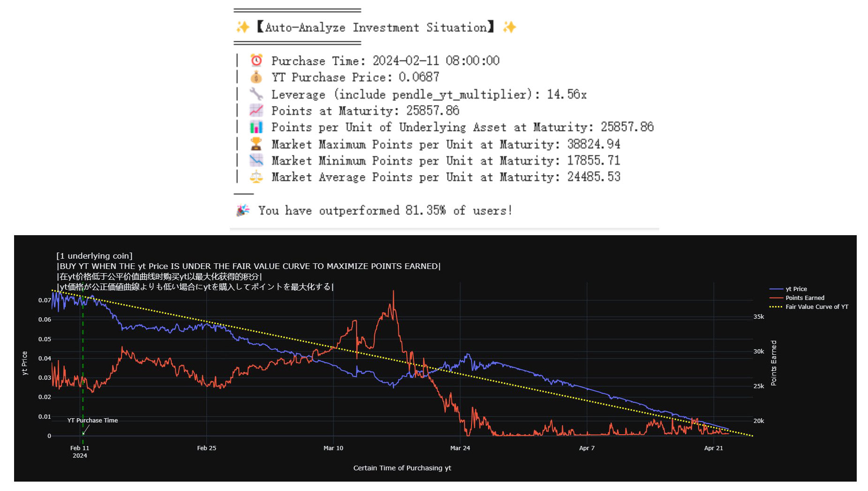Click the alarm clock icon beside Purchase Time
868x491 pixels.
(256, 61)
